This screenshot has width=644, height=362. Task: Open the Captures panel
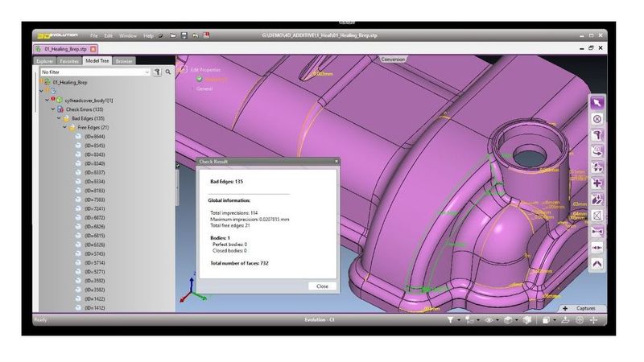(x=585, y=308)
